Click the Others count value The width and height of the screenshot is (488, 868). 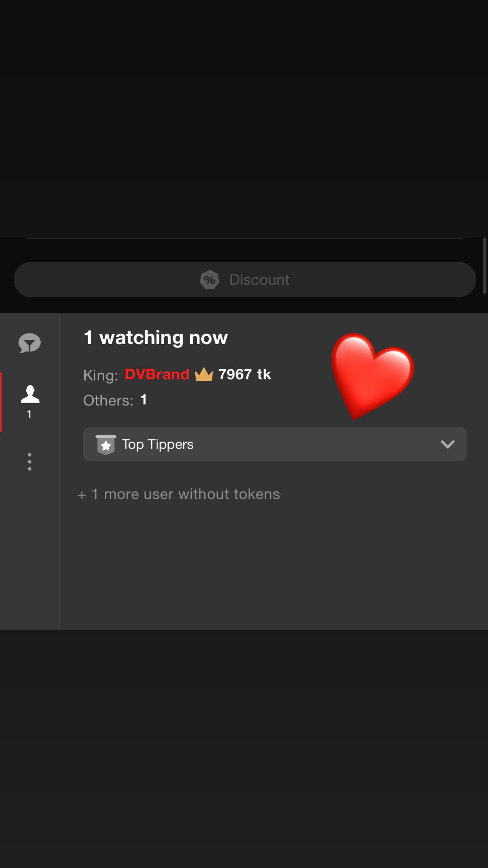point(143,400)
